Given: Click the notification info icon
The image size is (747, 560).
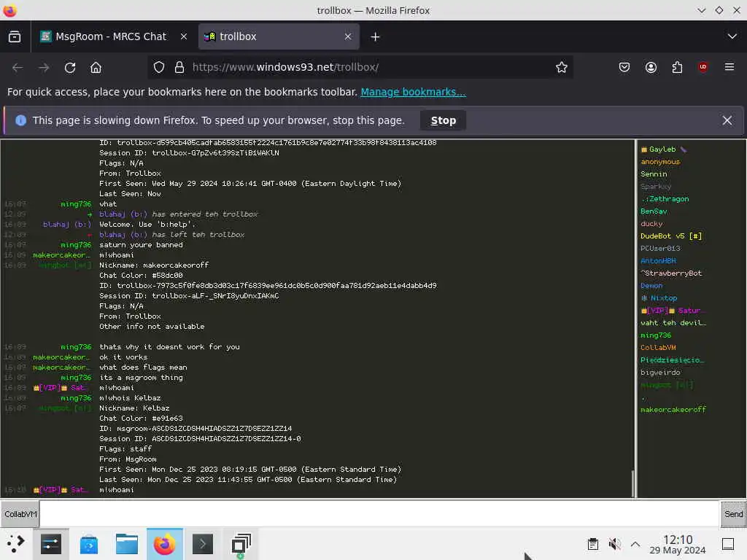Looking at the screenshot, I should [x=20, y=120].
